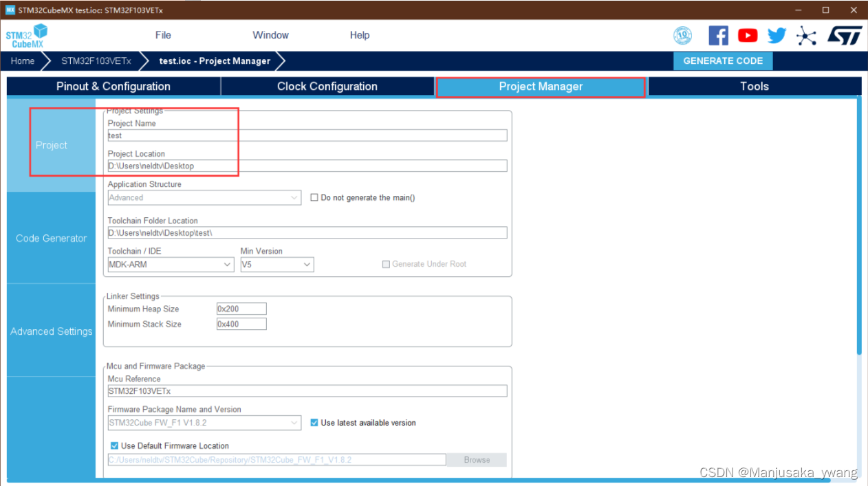
Task: Click the Project Location field
Action: 307,166
